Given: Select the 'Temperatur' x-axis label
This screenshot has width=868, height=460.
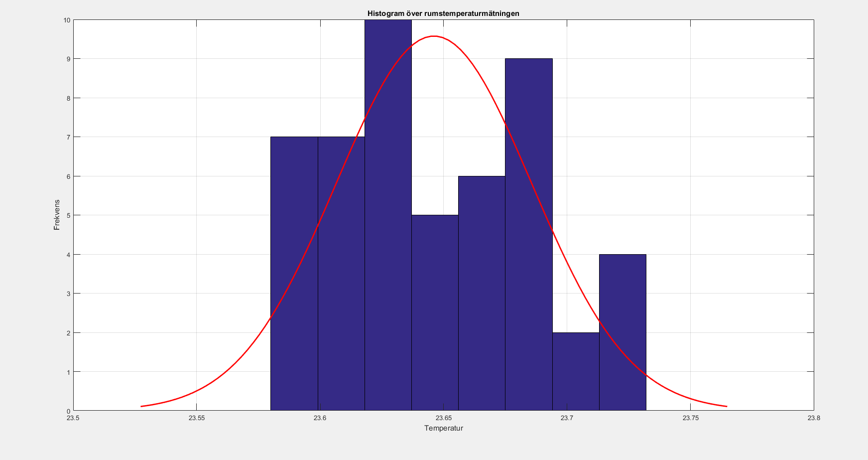Looking at the screenshot, I should coord(443,428).
